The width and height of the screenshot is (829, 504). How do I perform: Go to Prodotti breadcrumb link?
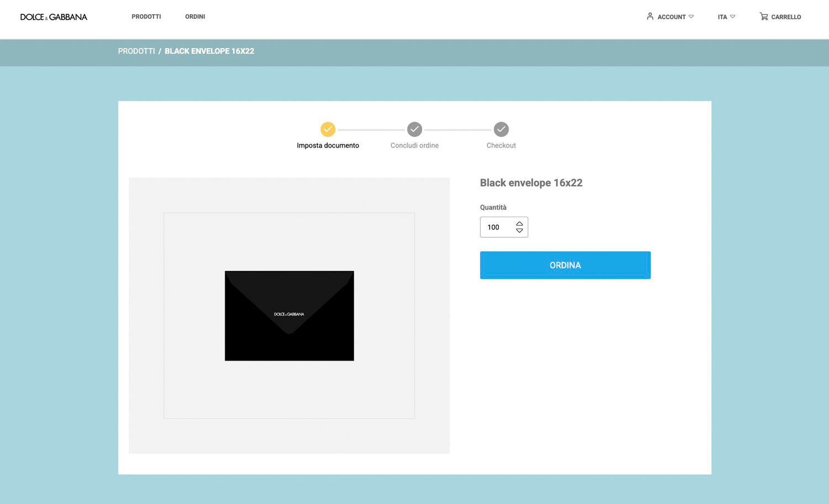pyautogui.click(x=137, y=51)
